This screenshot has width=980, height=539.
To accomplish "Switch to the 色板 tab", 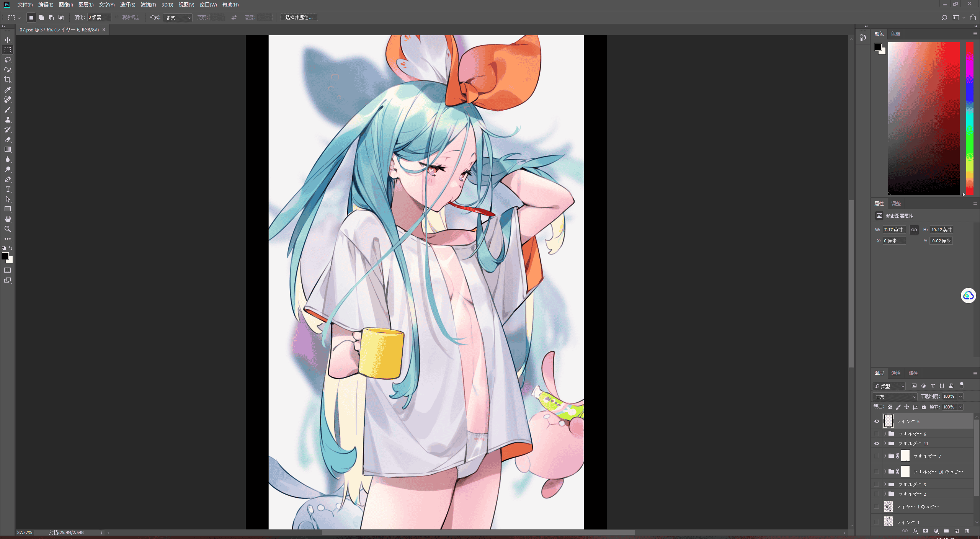I will [895, 34].
